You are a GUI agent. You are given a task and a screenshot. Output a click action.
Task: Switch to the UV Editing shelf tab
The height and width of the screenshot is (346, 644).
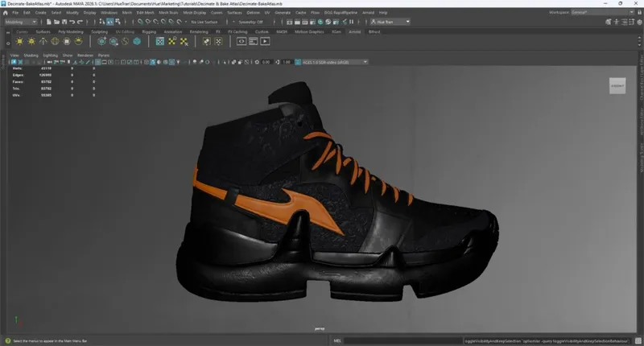123,31
